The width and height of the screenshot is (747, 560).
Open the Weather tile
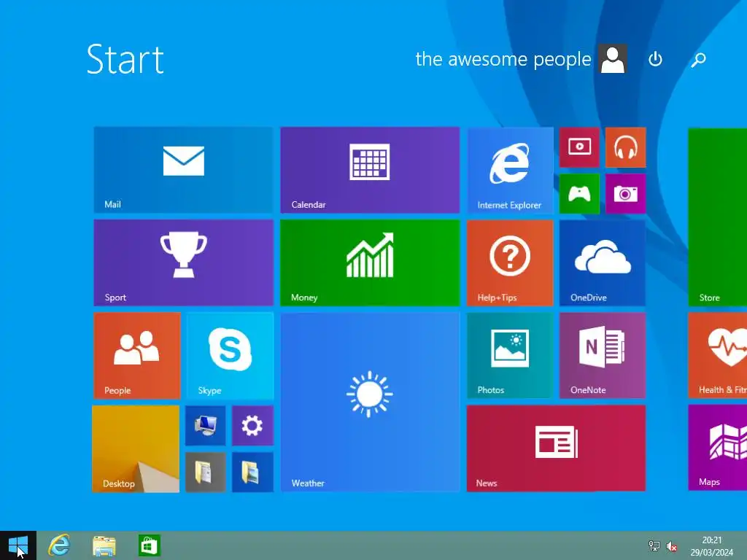tap(370, 402)
